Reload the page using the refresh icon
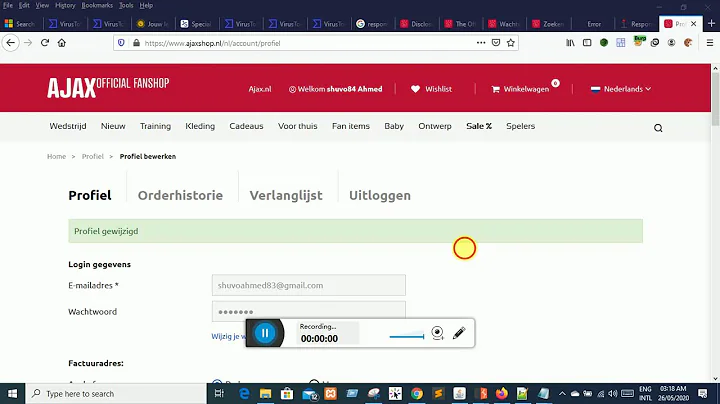The width and height of the screenshot is (720, 404). tap(45, 43)
